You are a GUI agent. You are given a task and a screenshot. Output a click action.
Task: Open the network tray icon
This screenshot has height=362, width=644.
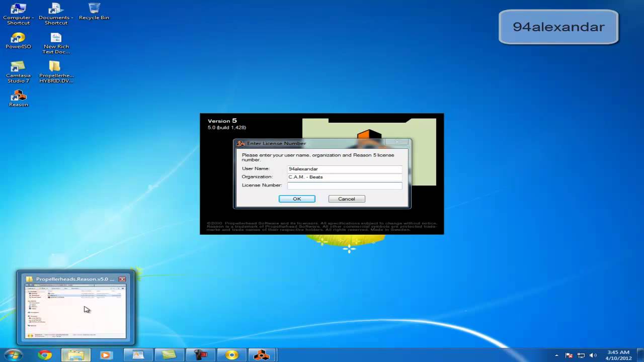pyautogui.click(x=581, y=355)
